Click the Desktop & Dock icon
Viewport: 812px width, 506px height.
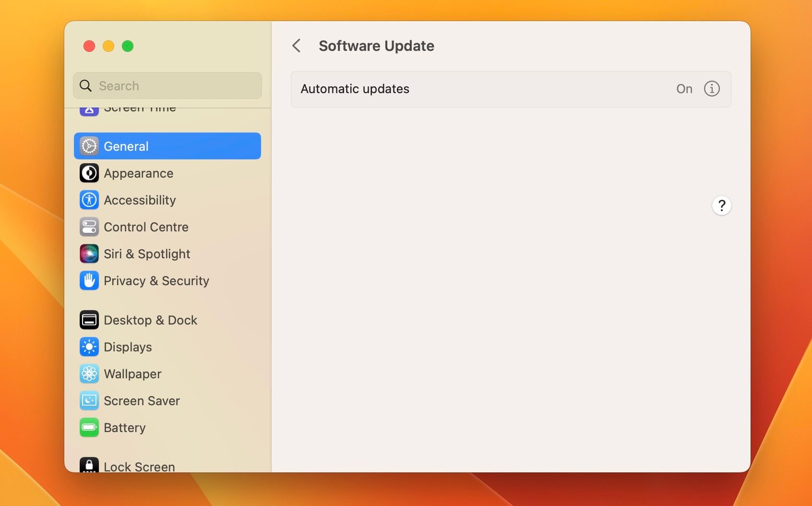(x=89, y=320)
